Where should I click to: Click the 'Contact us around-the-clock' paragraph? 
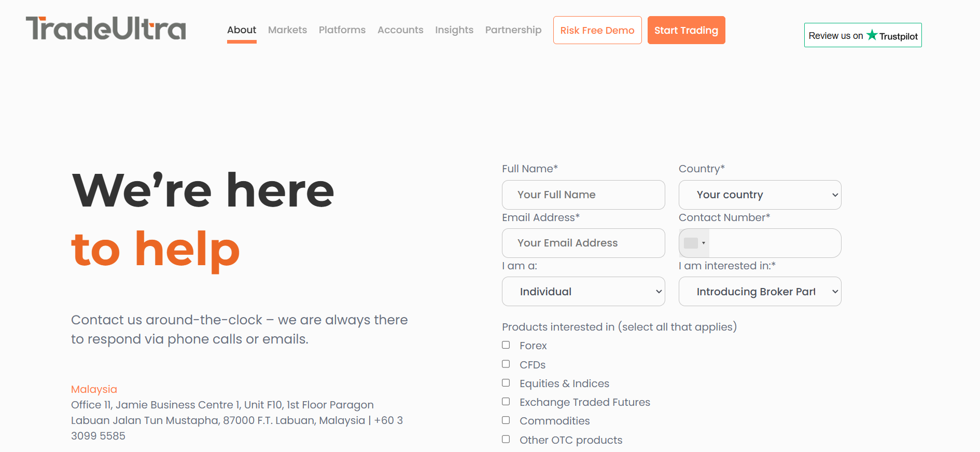click(239, 329)
